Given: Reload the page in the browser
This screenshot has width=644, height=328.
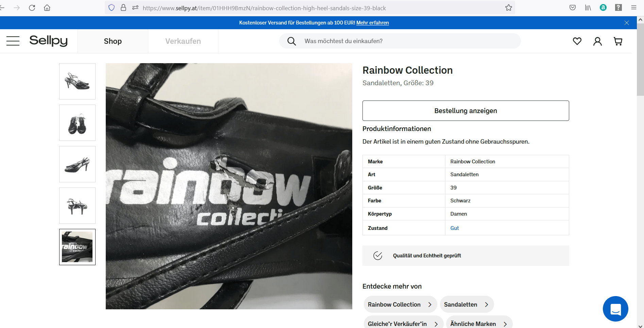Looking at the screenshot, I should click(x=32, y=8).
